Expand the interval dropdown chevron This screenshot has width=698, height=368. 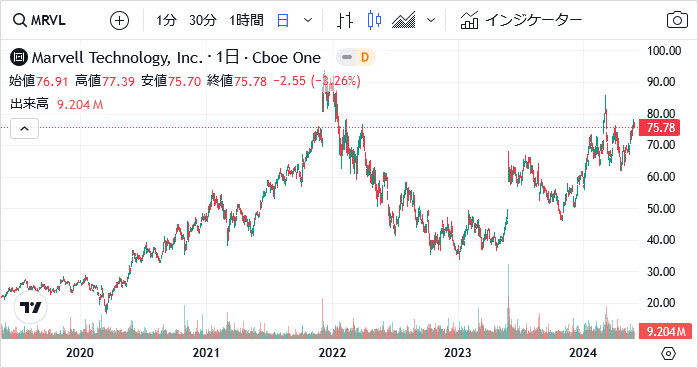[x=308, y=20]
